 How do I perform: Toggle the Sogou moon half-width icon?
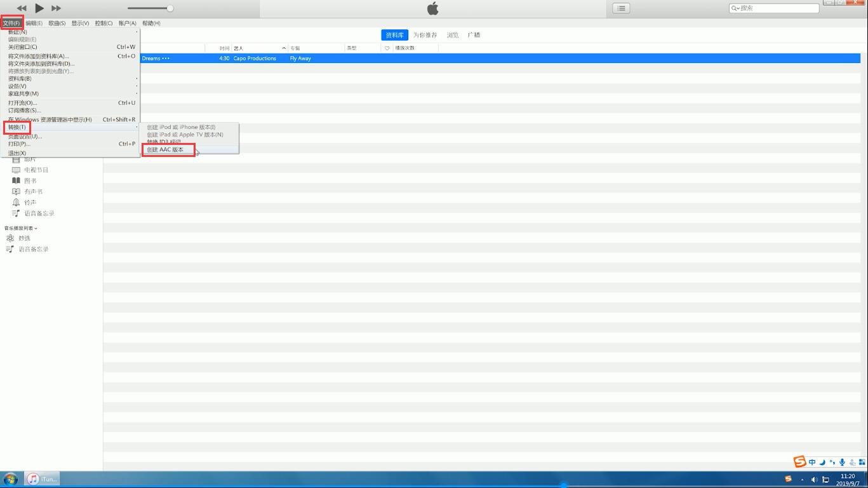[x=822, y=463]
